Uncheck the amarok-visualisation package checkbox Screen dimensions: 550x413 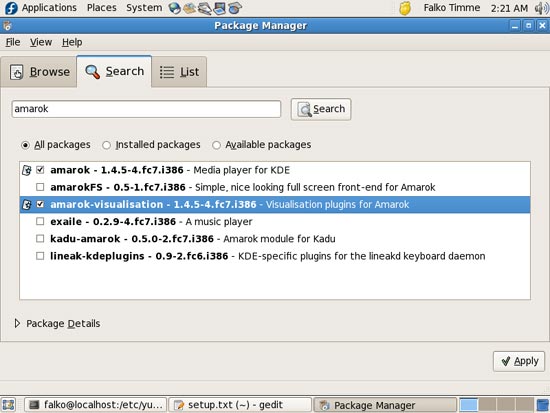coord(40,204)
